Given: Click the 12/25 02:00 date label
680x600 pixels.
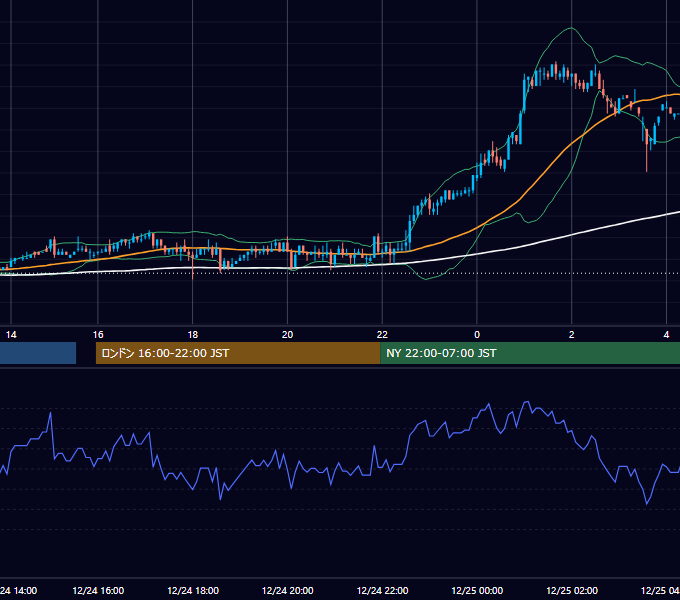Looking at the screenshot, I should (572, 590).
